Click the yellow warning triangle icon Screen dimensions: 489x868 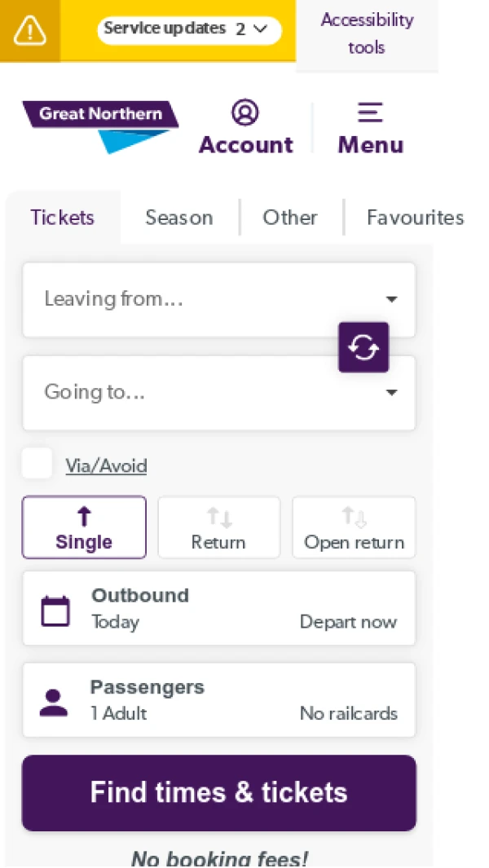30,31
